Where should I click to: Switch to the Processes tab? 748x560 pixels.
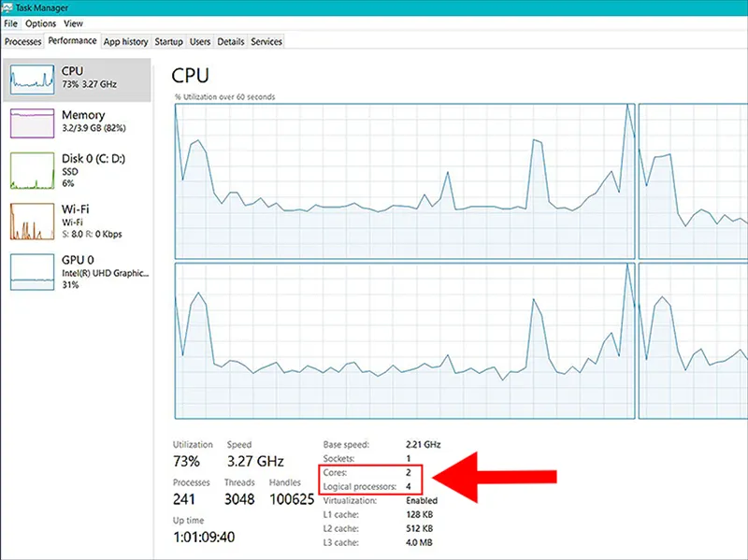22,41
